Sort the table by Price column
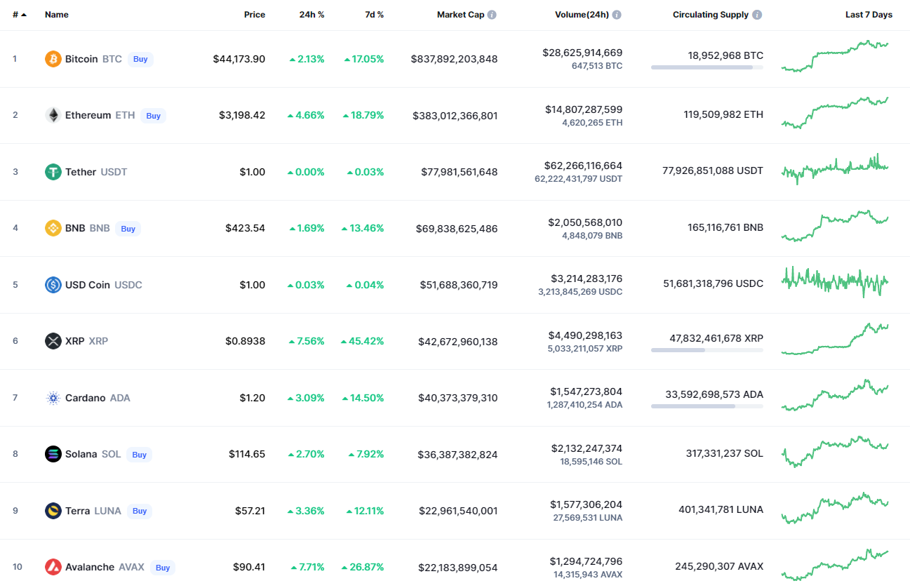Screen dimensions: 910x588 pyautogui.click(x=254, y=15)
